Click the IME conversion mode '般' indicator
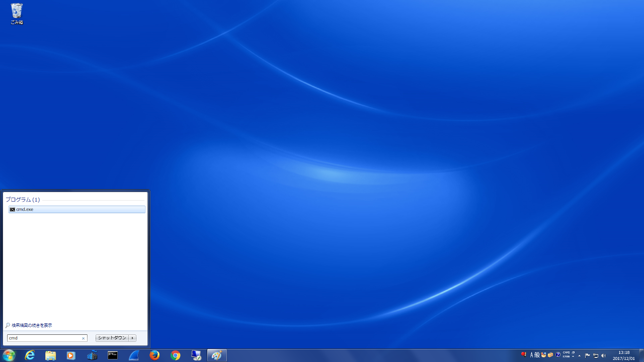Image resolution: width=644 pixels, height=362 pixels. tap(537, 355)
